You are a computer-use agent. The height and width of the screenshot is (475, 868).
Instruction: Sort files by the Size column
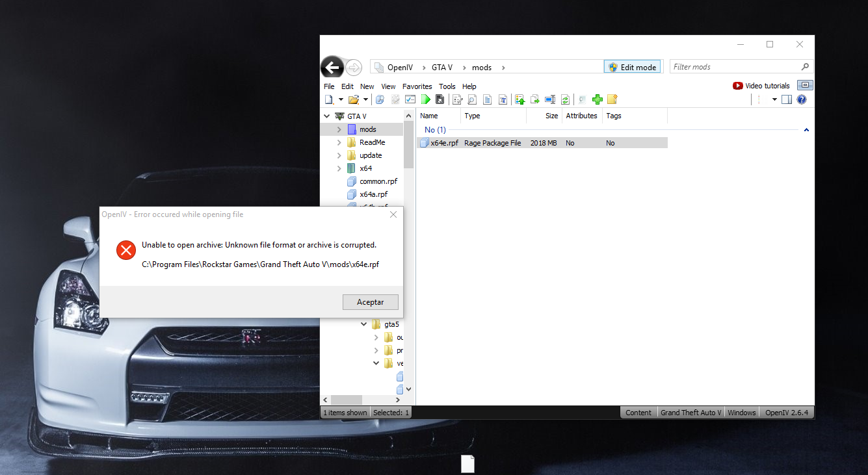click(544, 116)
